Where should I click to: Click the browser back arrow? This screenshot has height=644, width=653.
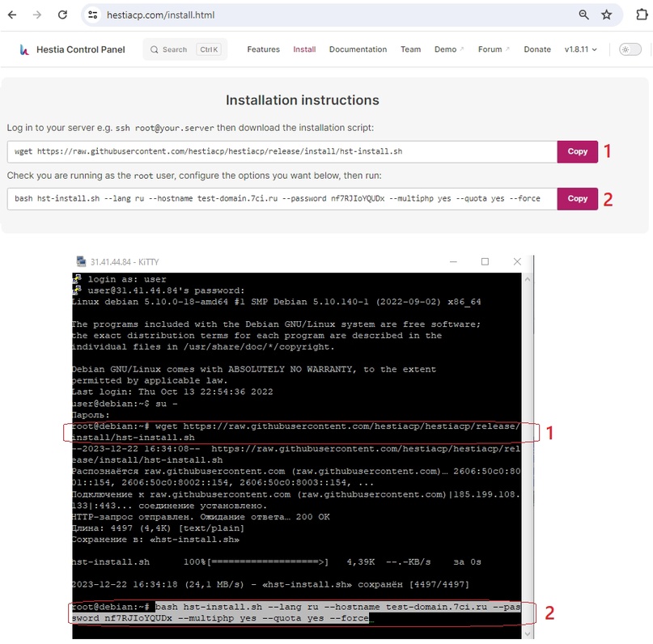tap(14, 15)
